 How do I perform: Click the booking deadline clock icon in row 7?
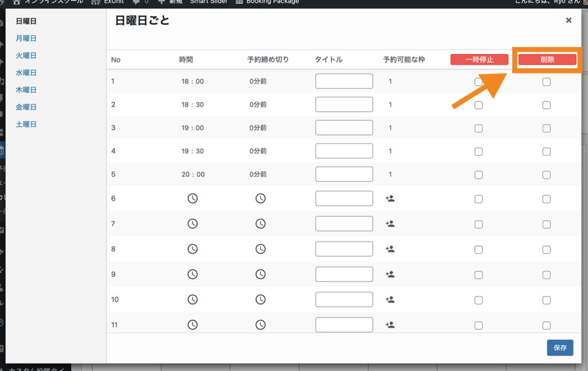tap(260, 224)
